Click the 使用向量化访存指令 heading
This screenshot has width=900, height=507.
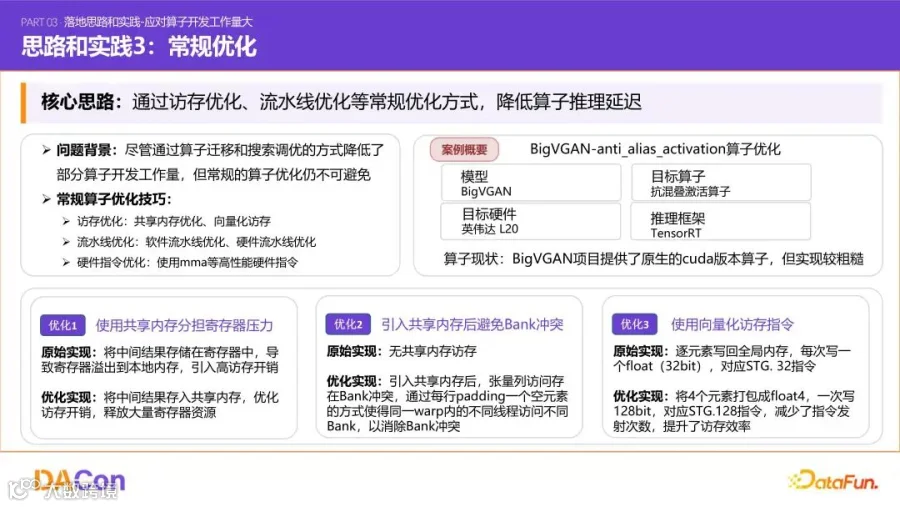coord(732,324)
